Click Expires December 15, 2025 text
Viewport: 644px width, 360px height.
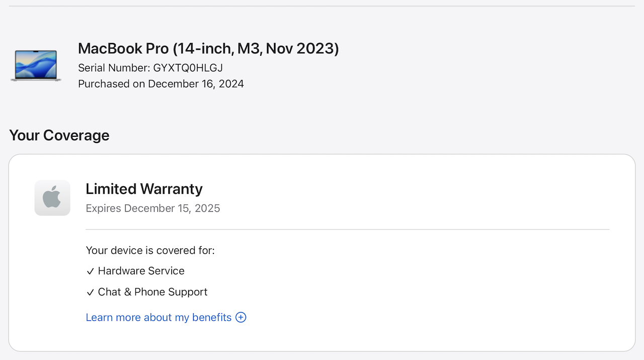click(x=153, y=208)
